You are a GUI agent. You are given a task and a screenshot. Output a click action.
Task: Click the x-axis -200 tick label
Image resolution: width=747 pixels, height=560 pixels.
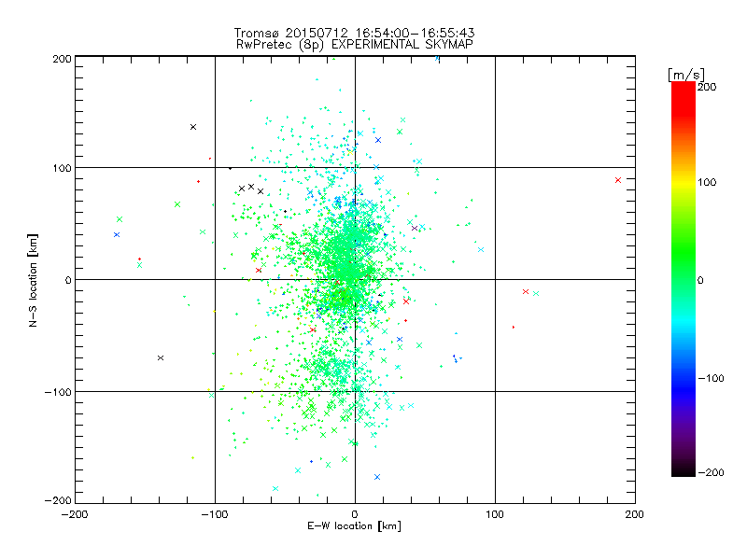click(75, 514)
